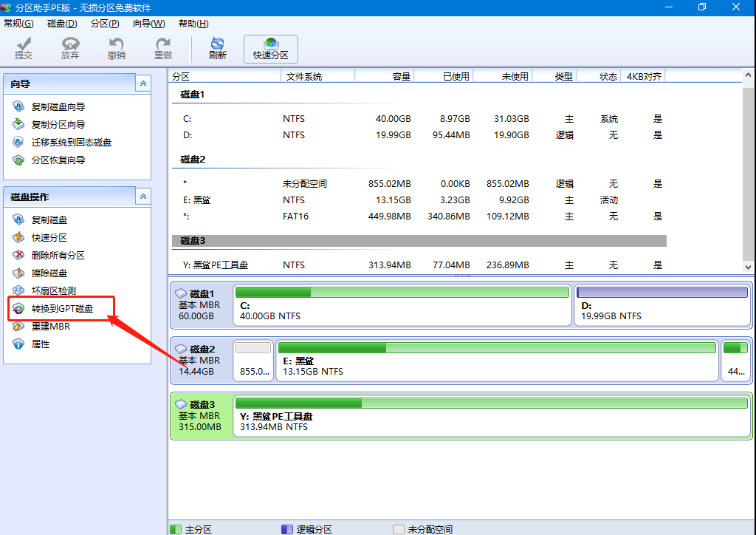Sort by the 文件系统 column header
Image resolution: width=756 pixels, height=535 pixels.
[317, 76]
